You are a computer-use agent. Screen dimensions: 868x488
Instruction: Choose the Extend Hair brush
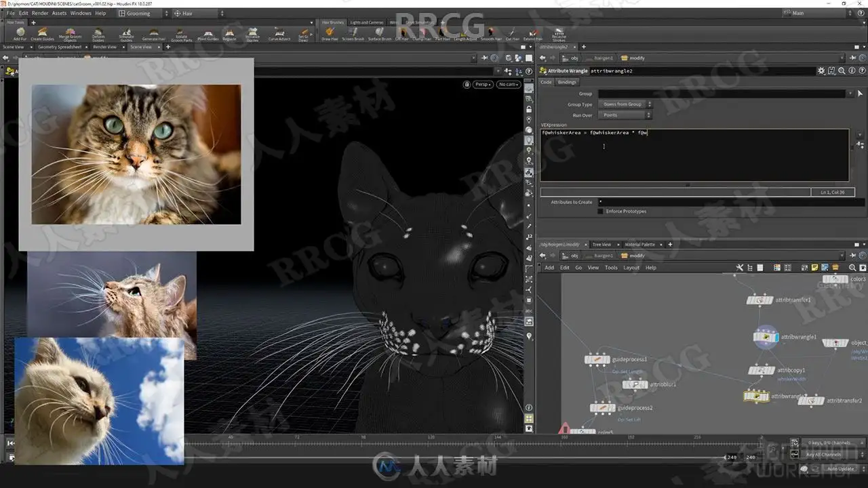[532, 35]
